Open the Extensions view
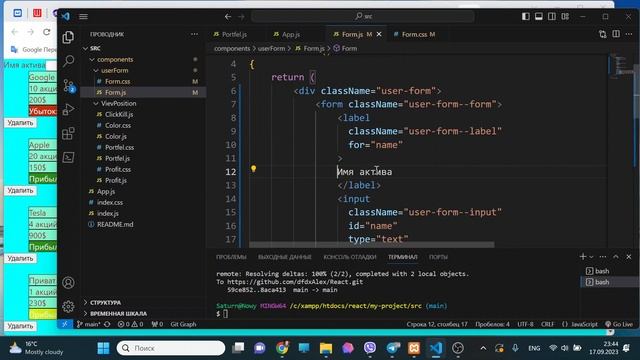The image size is (640, 360). click(68, 133)
